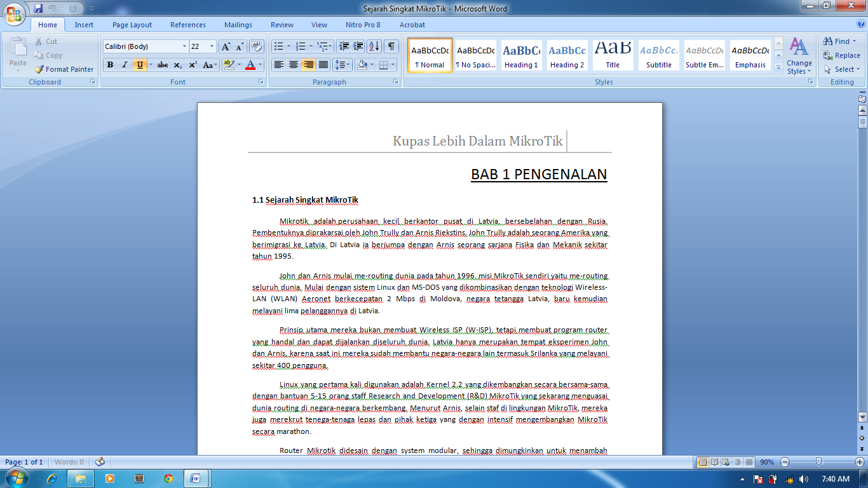The image size is (868, 488).
Task: Switch to Web Layout view
Action: [x=726, y=462]
